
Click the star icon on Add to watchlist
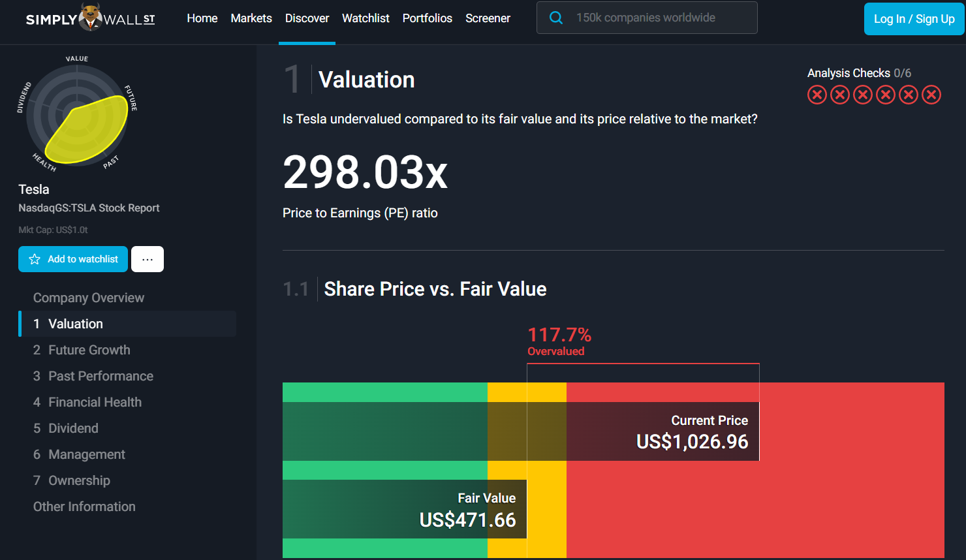click(35, 259)
